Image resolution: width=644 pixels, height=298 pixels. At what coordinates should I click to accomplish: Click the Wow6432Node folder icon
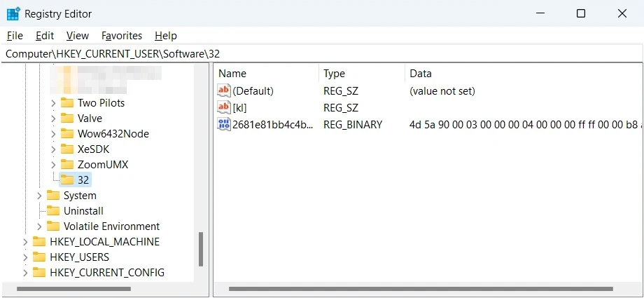pyautogui.click(x=67, y=133)
